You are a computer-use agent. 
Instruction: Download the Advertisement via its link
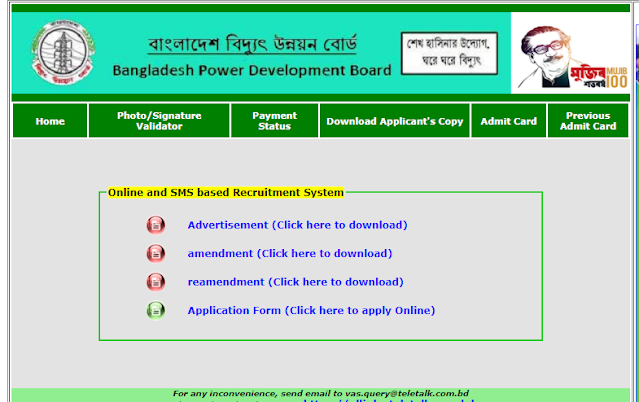tap(297, 225)
